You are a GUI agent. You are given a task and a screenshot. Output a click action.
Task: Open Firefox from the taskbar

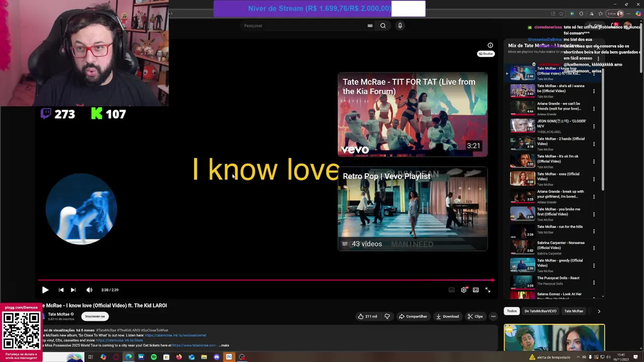[179, 357]
